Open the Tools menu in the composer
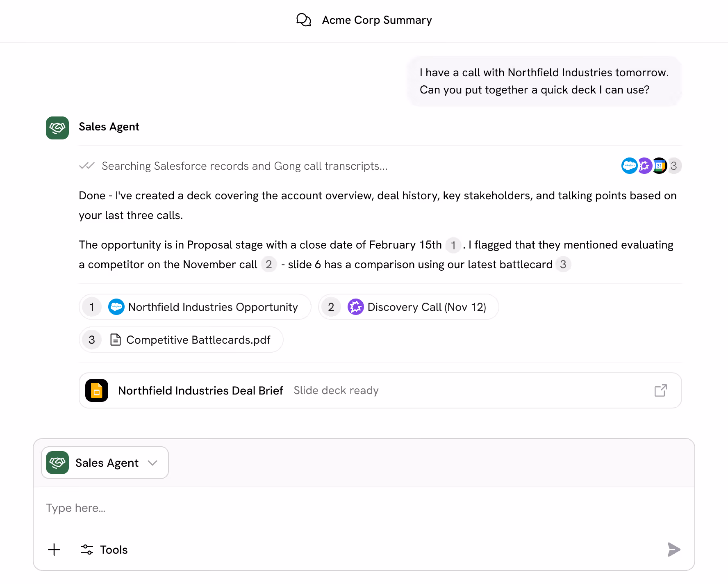The height and width of the screenshot is (584, 728). pyautogui.click(x=104, y=550)
